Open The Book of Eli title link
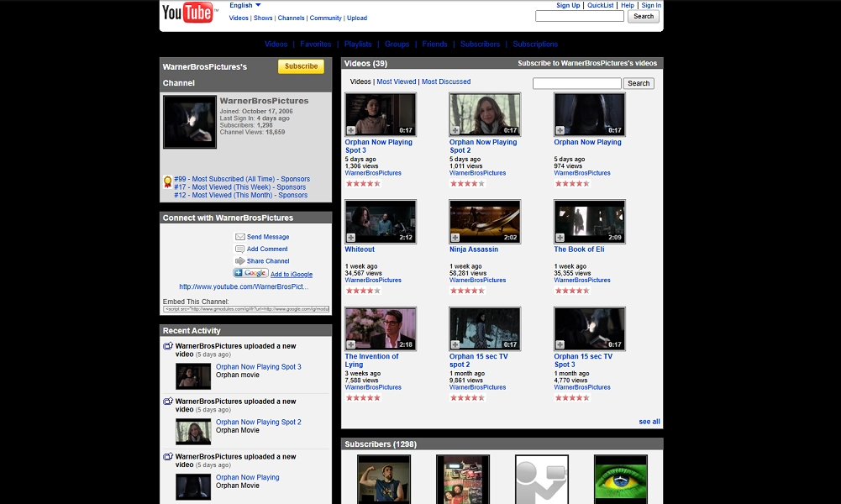This screenshot has width=841, height=504. click(579, 249)
